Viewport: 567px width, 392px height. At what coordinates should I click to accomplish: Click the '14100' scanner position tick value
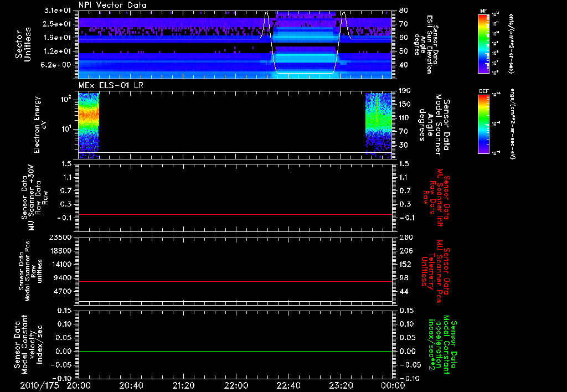point(61,264)
